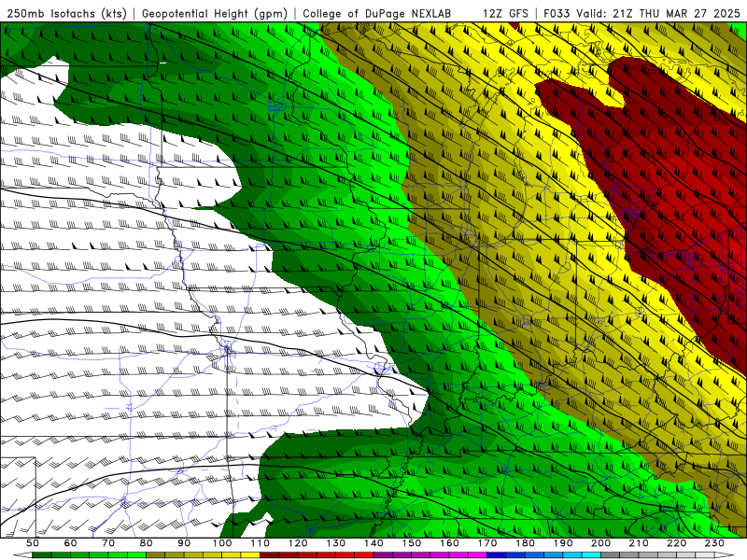Click the 'Geopotential Height (gpm)' header label
747x560 pixels.
click(x=215, y=13)
